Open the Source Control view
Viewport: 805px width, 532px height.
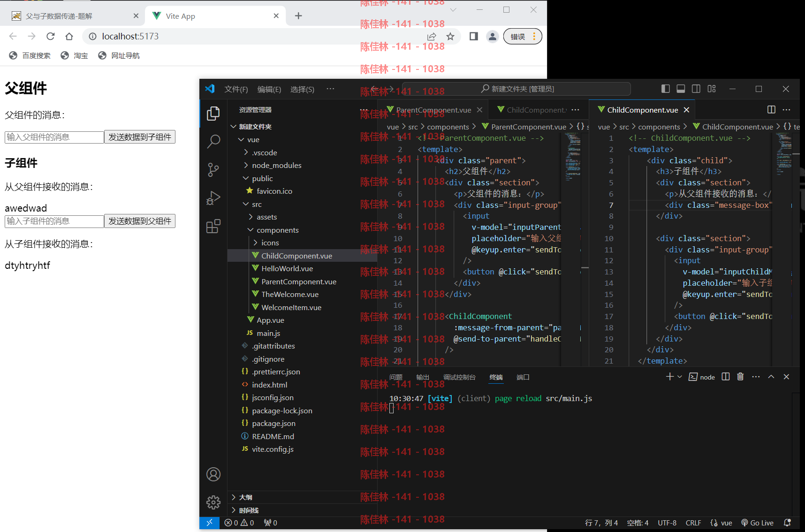(x=213, y=169)
